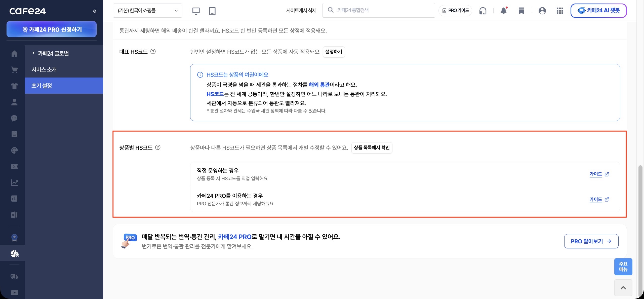644x299 pixels.
Task: Open the design palette icon
Action: (x=14, y=150)
